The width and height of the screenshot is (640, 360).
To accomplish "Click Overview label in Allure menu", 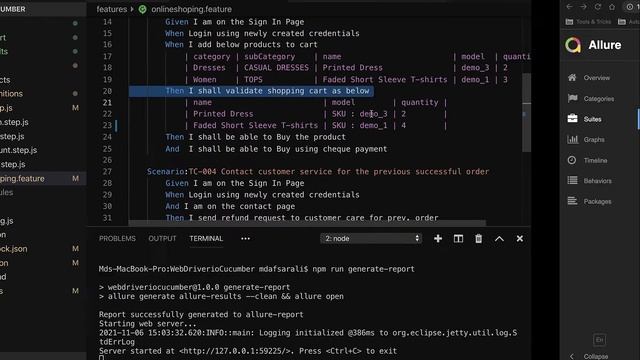I will 596,78.
